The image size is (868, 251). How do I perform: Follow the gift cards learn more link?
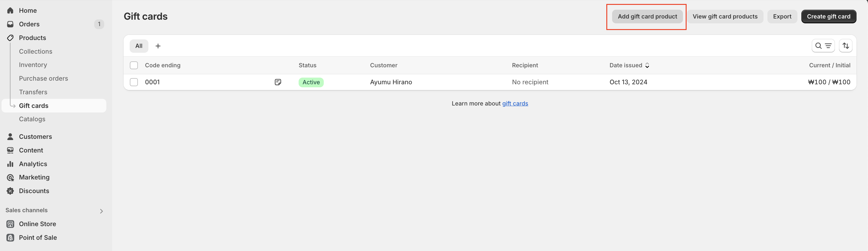coord(515,104)
